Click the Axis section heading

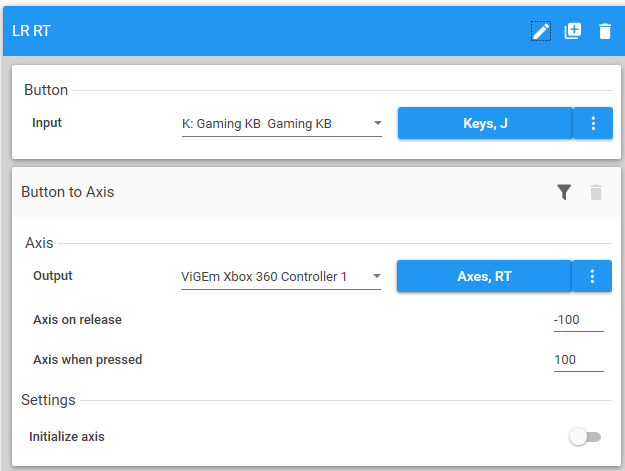[39, 243]
